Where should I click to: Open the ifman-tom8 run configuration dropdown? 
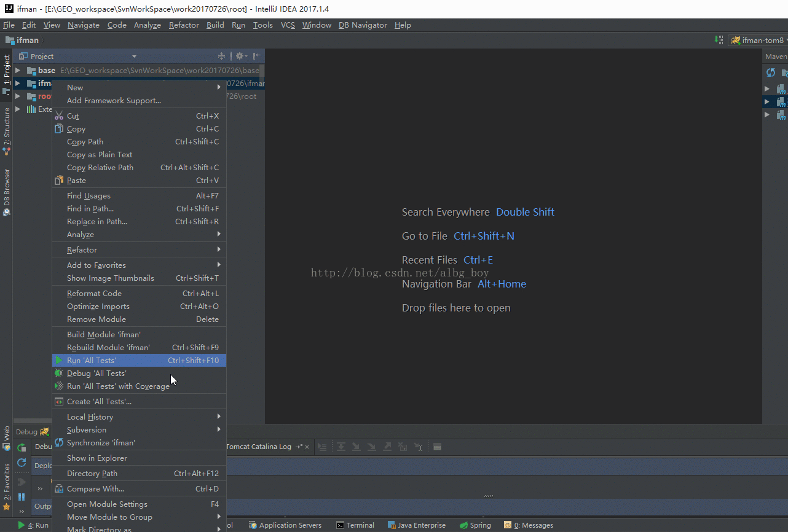pyautogui.click(x=758, y=40)
